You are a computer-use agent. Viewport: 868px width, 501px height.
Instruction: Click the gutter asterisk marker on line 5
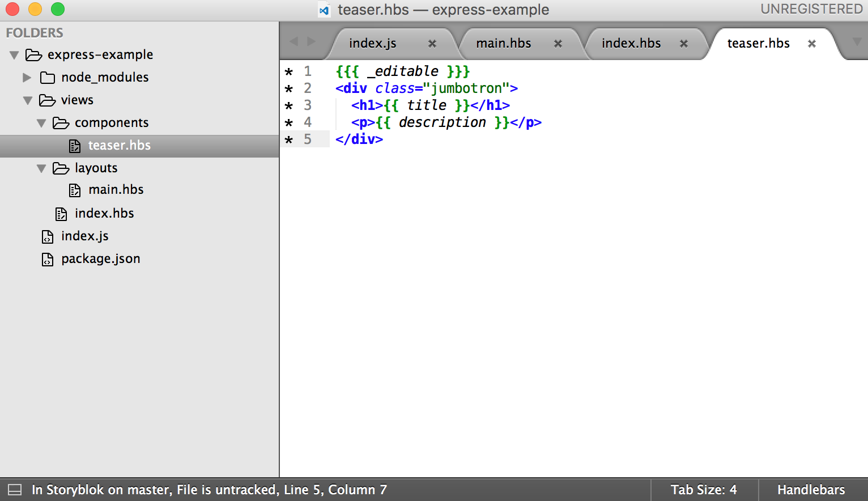(289, 140)
